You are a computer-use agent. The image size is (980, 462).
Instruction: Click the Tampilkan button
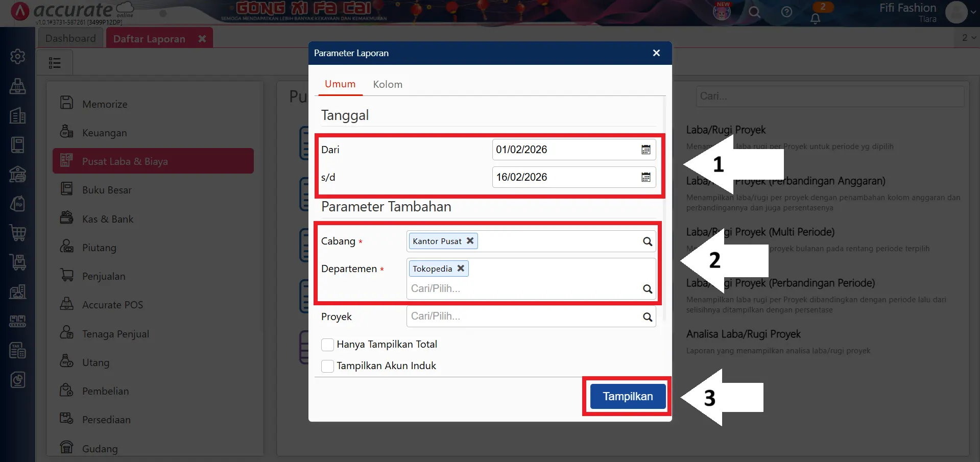(628, 397)
